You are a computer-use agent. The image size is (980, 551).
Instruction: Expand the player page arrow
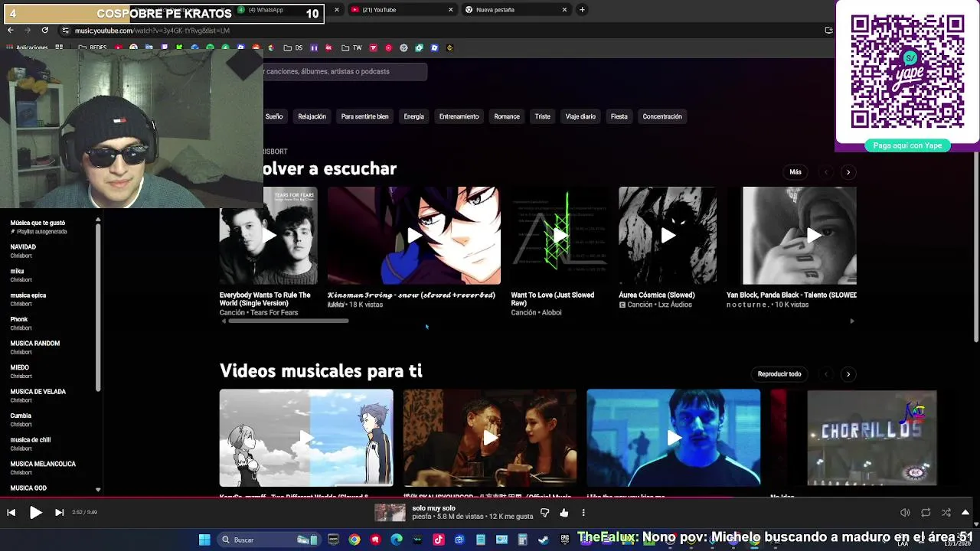coord(965,513)
